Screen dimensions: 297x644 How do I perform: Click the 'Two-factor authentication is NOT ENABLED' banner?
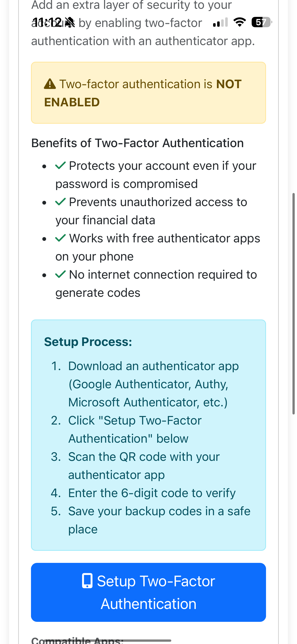(x=148, y=92)
